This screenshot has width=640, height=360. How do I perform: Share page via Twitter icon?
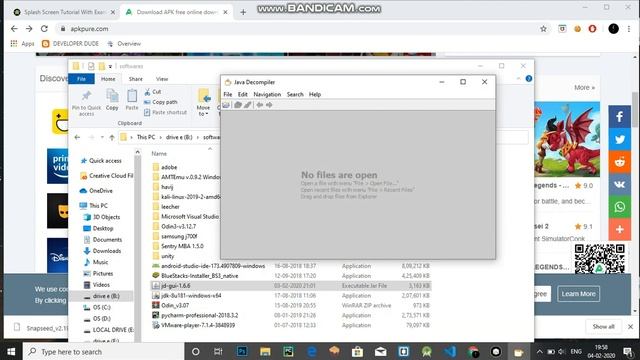620,139
